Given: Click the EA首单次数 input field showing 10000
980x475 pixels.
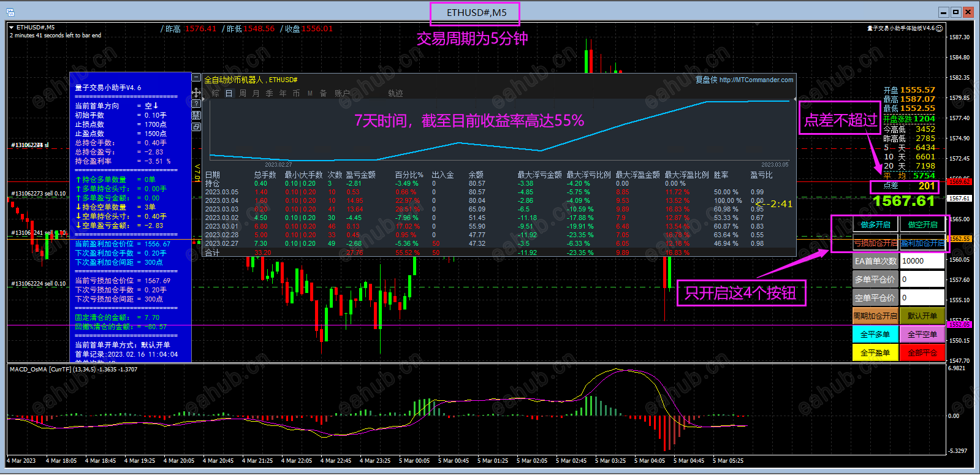Looking at the screenshot, I should click(922, 261).
